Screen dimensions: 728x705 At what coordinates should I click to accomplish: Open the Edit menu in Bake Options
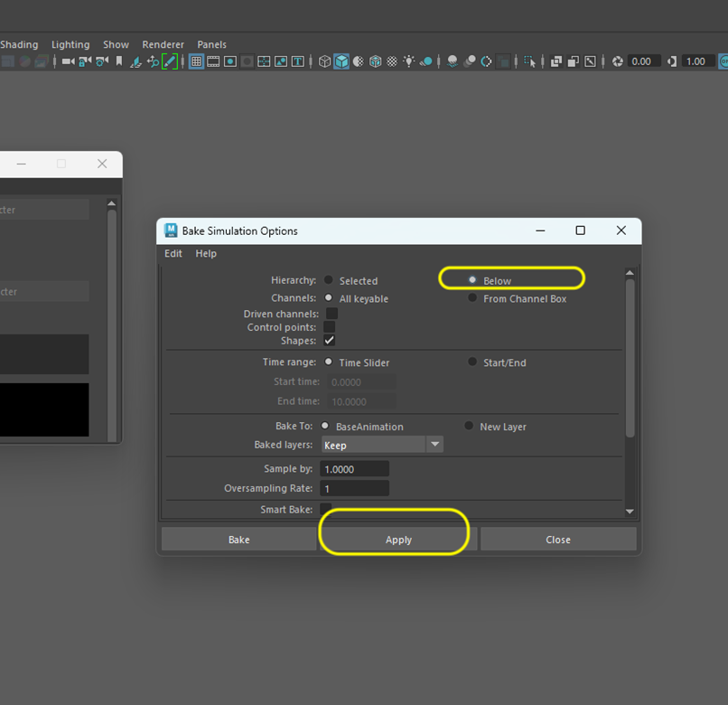(x=173, y=254)
